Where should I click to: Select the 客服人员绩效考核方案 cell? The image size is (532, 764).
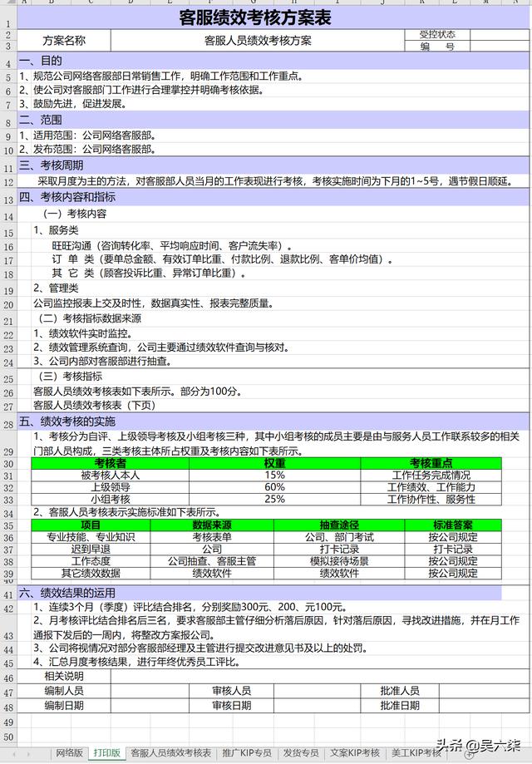[258, 41]
